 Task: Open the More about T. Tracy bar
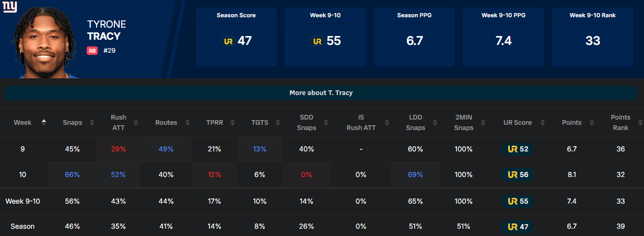(x=321, y=93)
